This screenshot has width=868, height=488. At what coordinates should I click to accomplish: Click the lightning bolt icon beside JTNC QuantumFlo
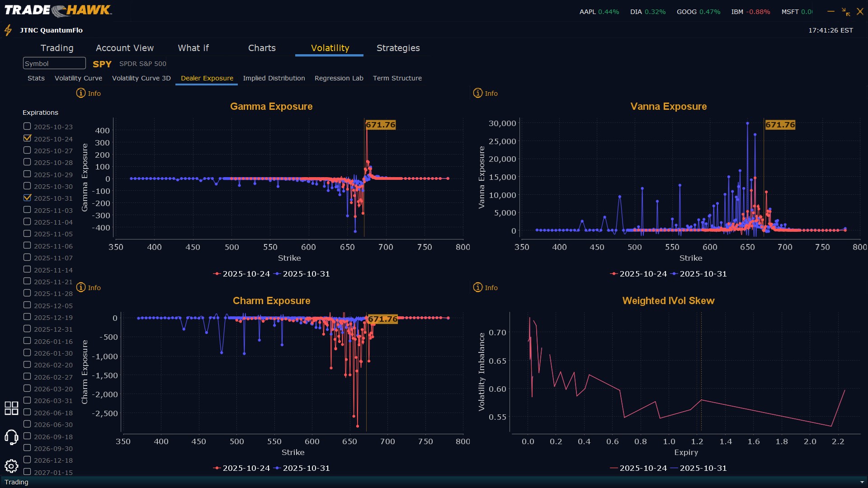coord(8,30)
